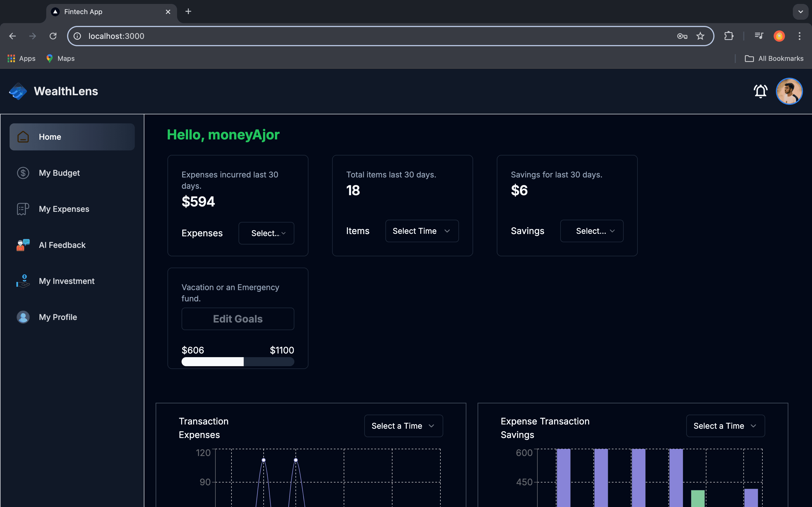
Task: Click the My Profile avatar icon
Action: click(23, 317)
